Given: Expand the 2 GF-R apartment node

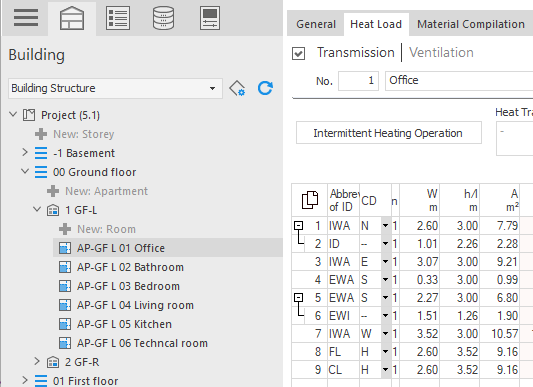Looking at the screenshot, I should (x=37, y=361).
